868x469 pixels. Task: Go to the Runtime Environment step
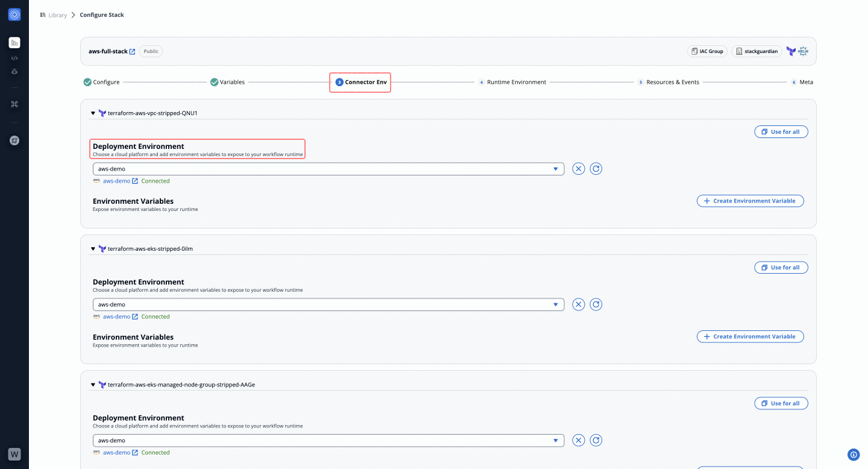tap(516, 82)
